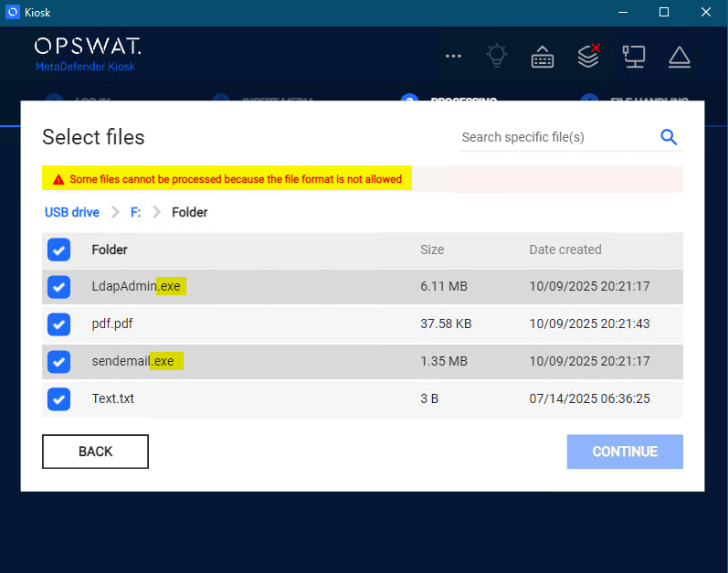Click the lightbulb tips icon
This screenshot has width=728, height=573.
coord(496,56)
